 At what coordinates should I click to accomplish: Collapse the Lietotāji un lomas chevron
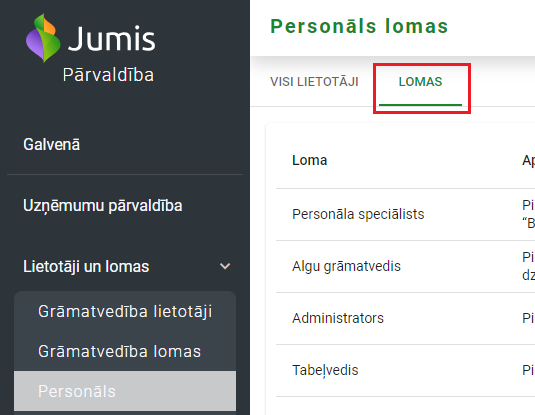coord(225,266)
